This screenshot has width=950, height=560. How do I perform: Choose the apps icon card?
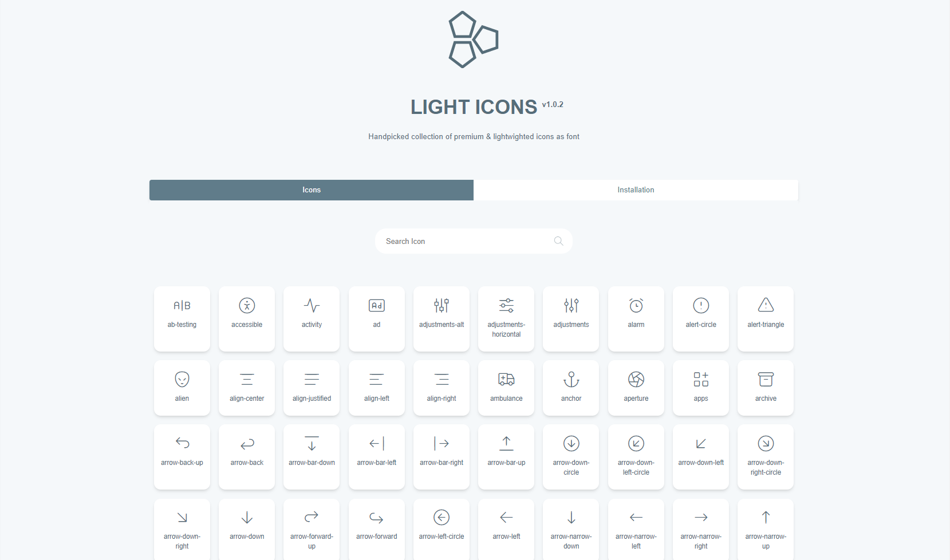[x=701, y=388]
